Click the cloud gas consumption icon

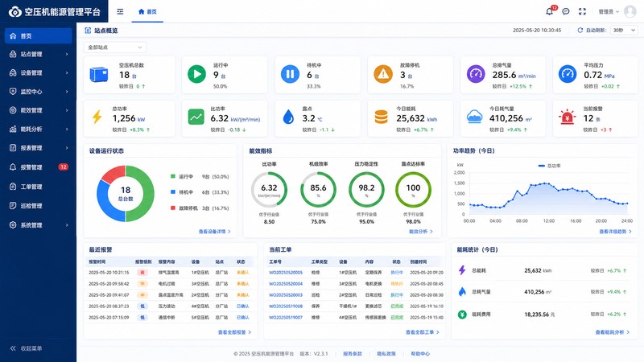coord(474,117)
